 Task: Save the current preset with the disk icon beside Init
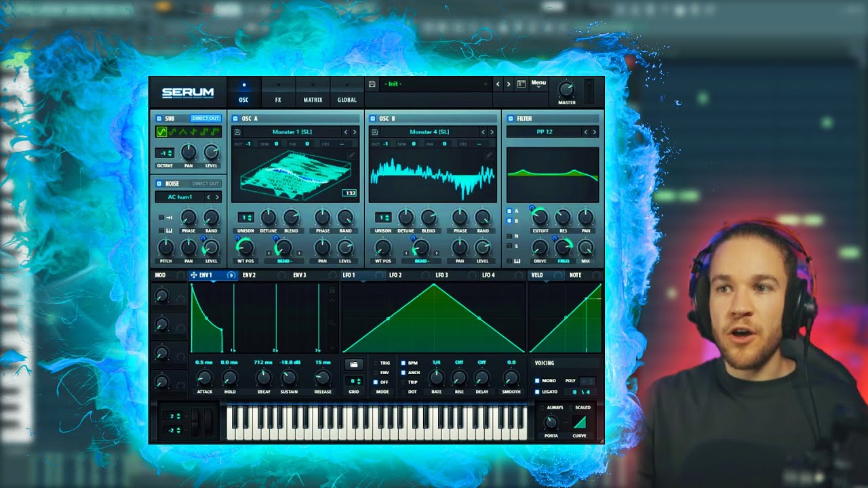click(372, 84)
